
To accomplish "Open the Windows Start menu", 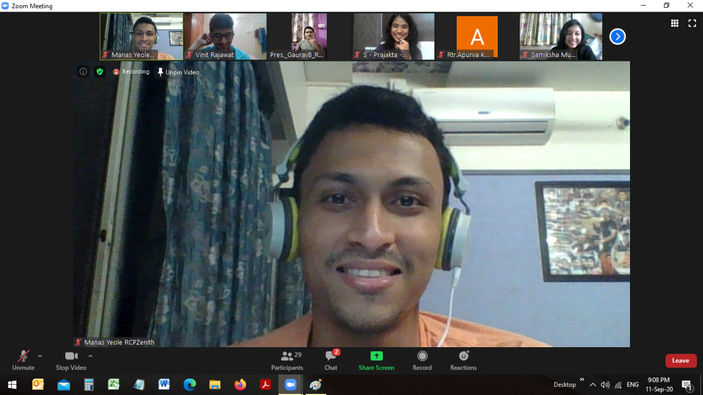I will pos(12,385).
